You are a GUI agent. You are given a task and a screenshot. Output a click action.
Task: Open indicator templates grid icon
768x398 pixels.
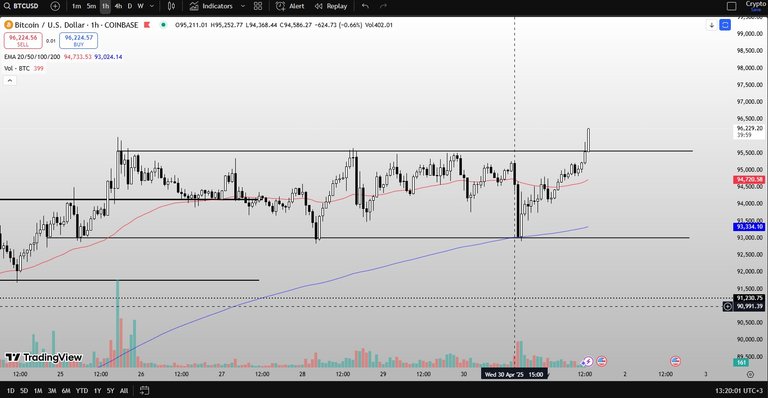258,6
